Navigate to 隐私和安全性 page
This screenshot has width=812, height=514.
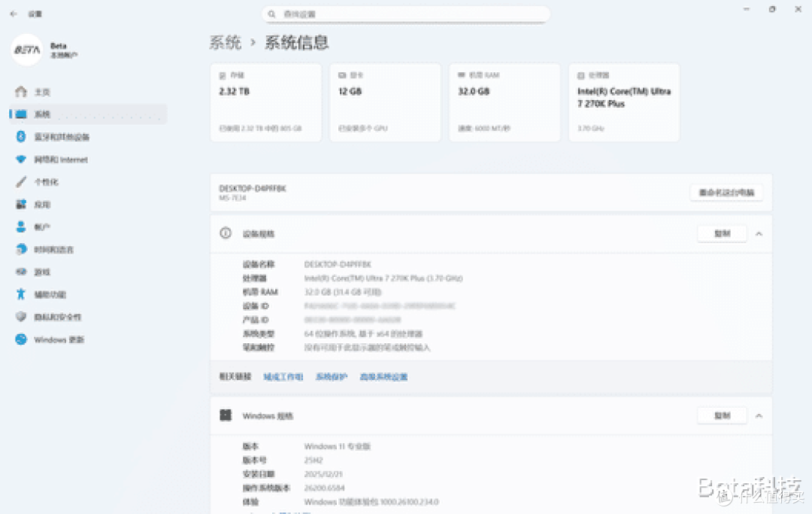[x=88, y=317]
